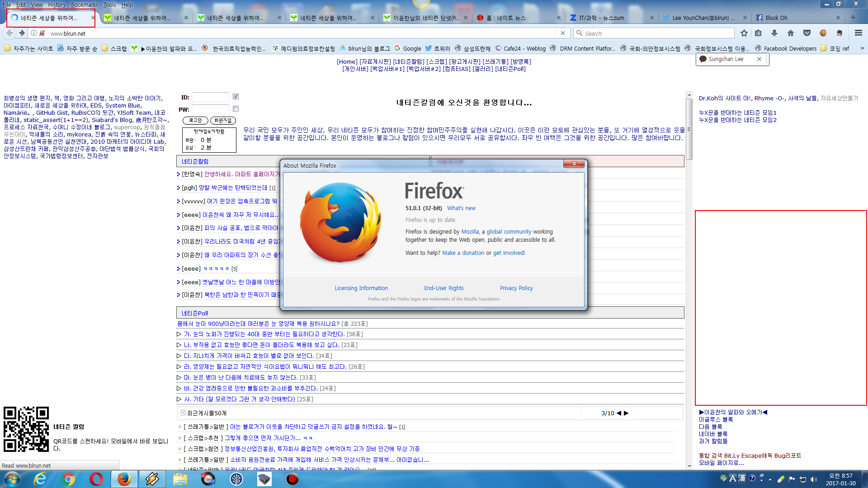
Task: Open the Downloads arrow icon
Action: pyautogui.click(x=774, y=33)
